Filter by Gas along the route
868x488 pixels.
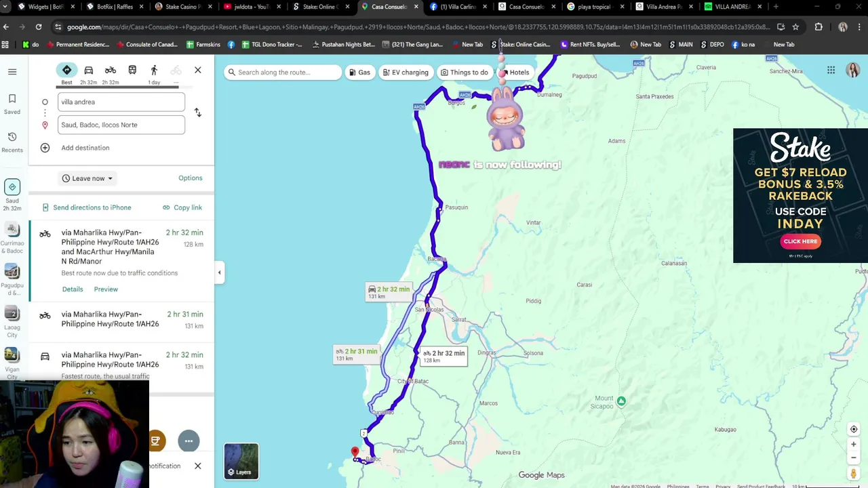[x=360, y=73]
